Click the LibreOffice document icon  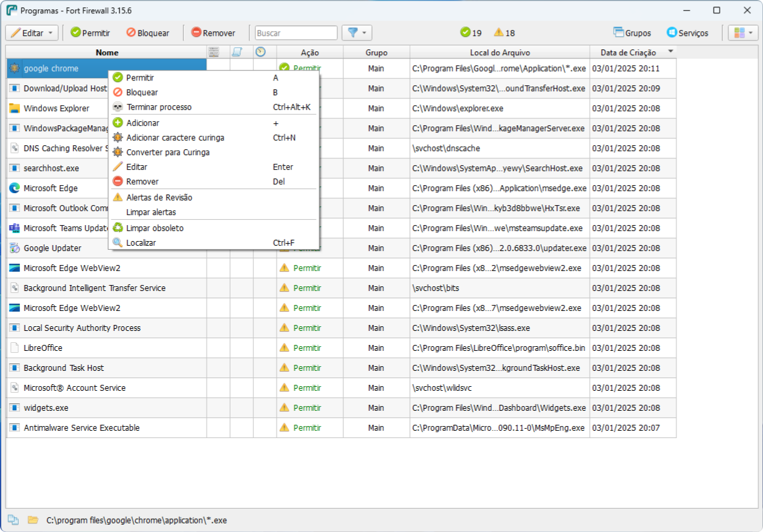coord(15,348)
